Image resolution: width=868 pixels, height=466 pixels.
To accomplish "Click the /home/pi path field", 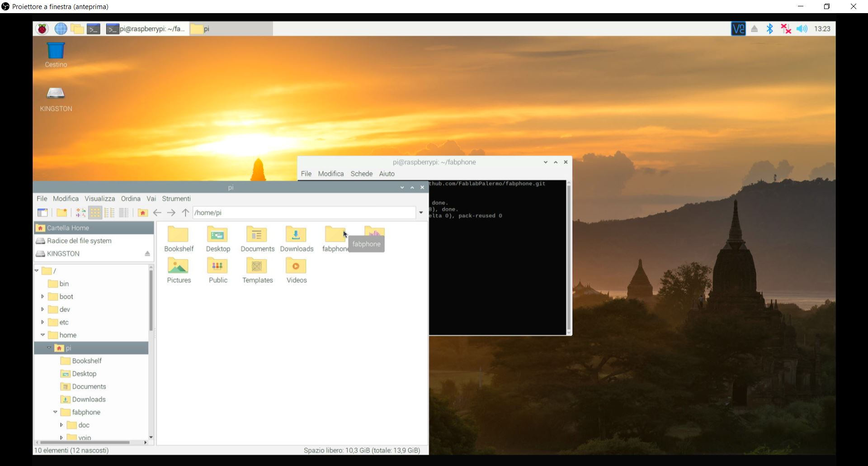I will (304, 213).
